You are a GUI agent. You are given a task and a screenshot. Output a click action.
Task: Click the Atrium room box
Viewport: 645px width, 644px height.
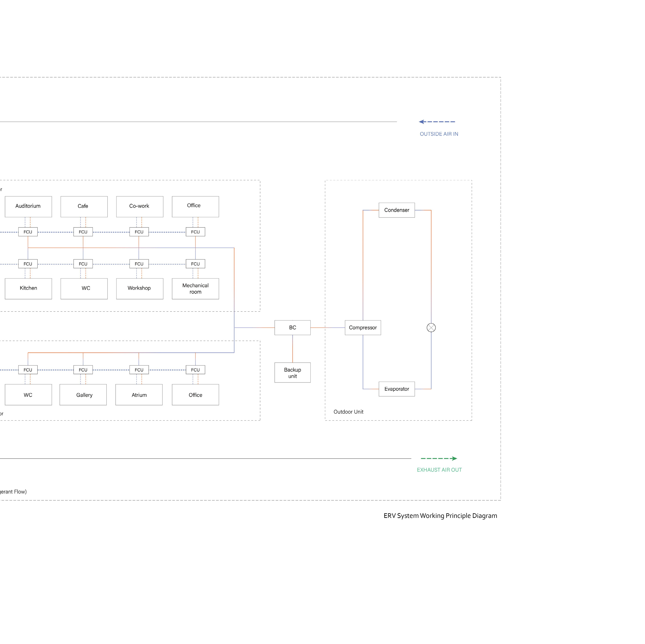[x=139, y=395]
